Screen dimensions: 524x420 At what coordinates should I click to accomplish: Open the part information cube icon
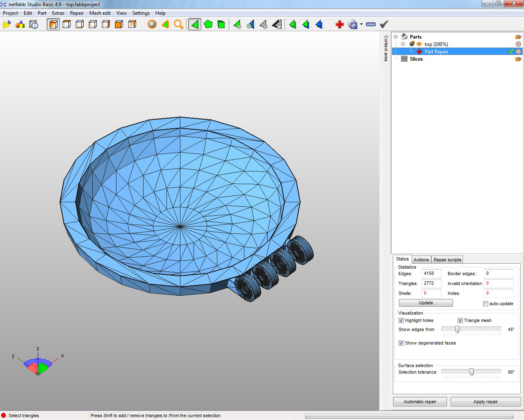tap(34, 25)
